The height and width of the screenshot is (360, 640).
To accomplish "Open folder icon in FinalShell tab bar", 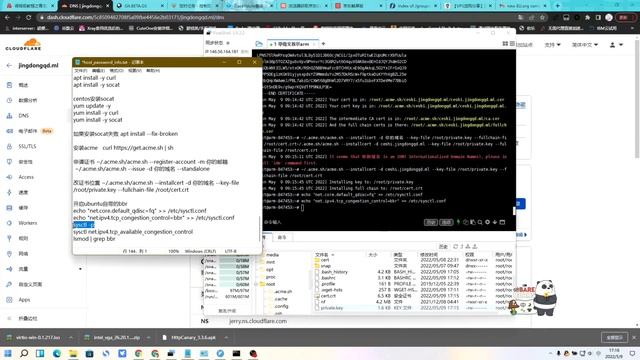I will click(x=259, y=44).
